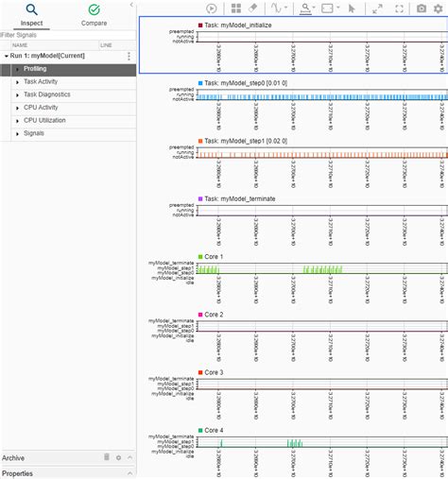Open the subplot layout grid icon
The image size is (448, 479).
236,9
